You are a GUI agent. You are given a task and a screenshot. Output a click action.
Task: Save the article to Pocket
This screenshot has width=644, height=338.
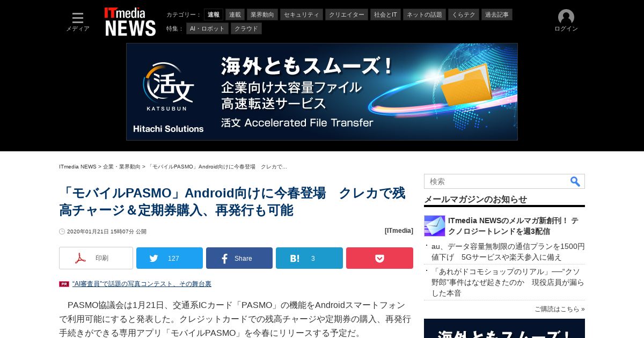tap(379, 258)
